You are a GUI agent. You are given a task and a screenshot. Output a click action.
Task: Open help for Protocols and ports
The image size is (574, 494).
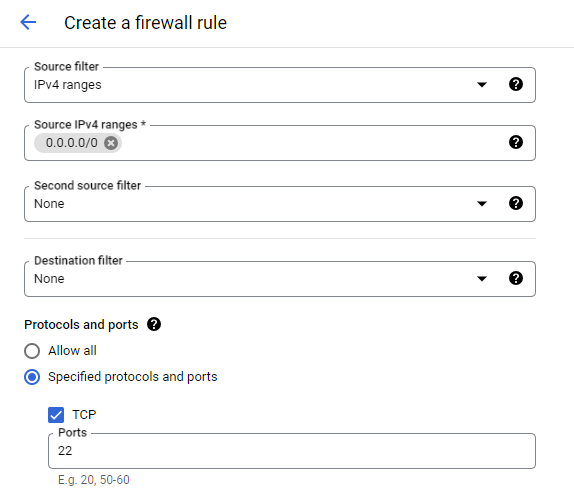pos(154,324)
